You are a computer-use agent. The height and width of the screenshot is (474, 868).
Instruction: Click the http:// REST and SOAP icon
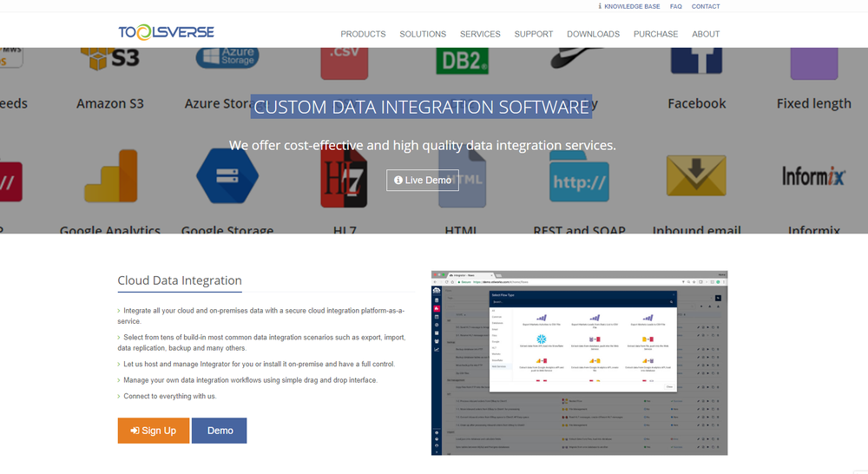(579, 176)
